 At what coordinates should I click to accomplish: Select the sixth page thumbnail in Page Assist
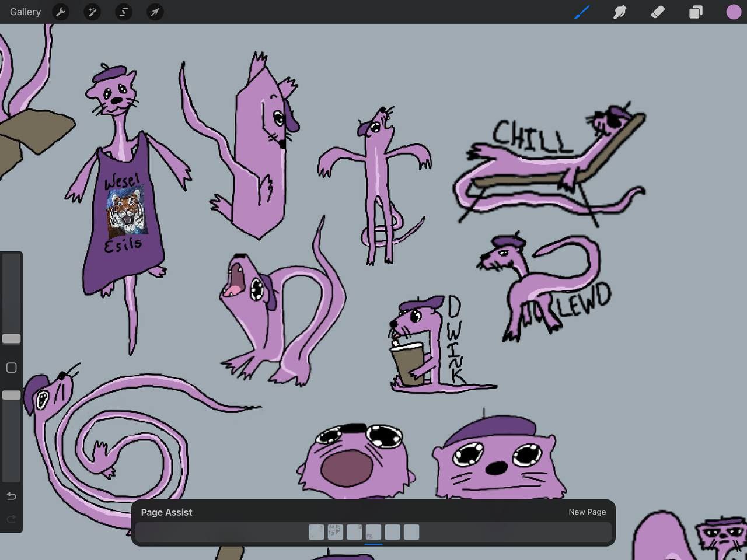pos(411,532)
